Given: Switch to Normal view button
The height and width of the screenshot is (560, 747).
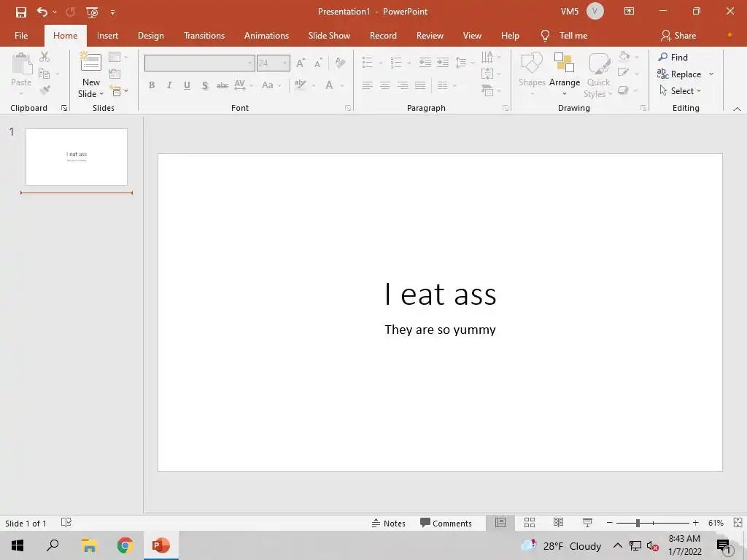Looking at the screenshot, I should point(500,523).
